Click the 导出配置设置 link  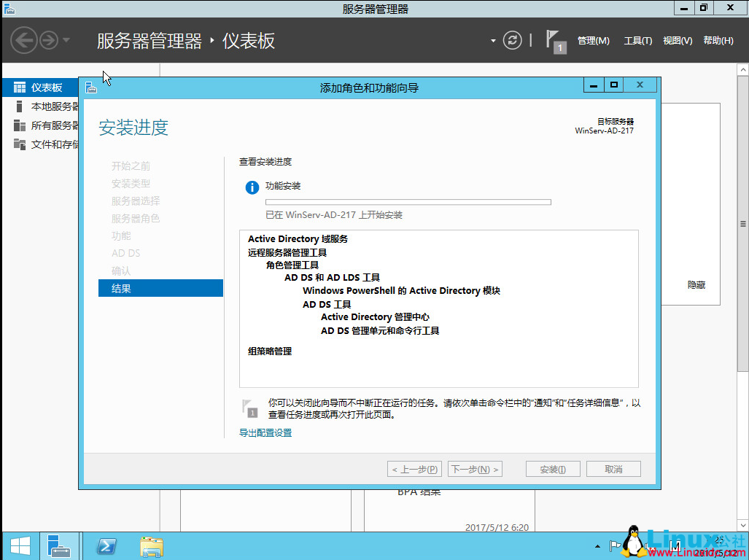tap(265, 432)
